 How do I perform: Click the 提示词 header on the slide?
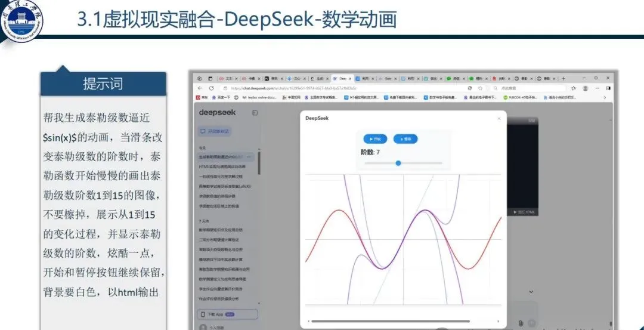(x=103, y=84)
